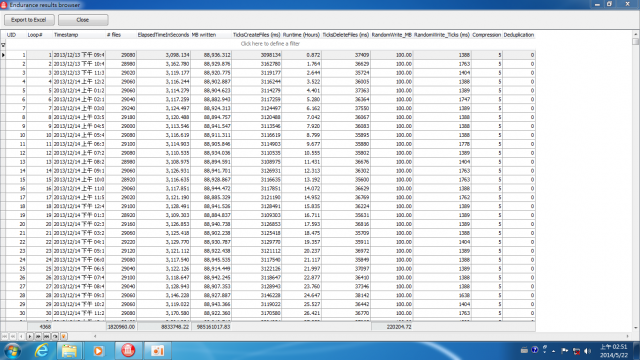
Task: Click the TicksDeleteFiles cell 38142
Action: coord(346,295)
